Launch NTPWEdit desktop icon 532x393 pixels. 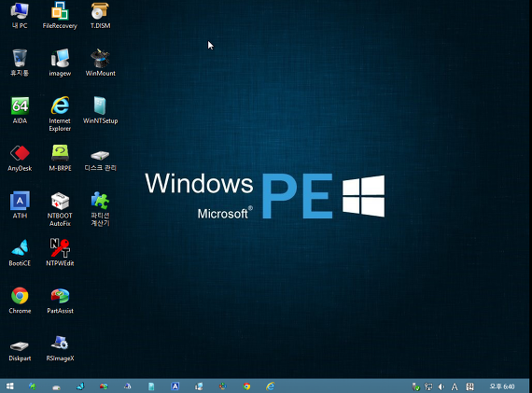(x=60, y=253)
